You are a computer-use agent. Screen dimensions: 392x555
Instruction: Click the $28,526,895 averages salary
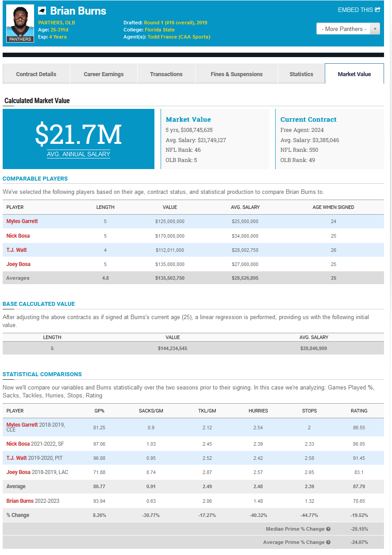245,278
